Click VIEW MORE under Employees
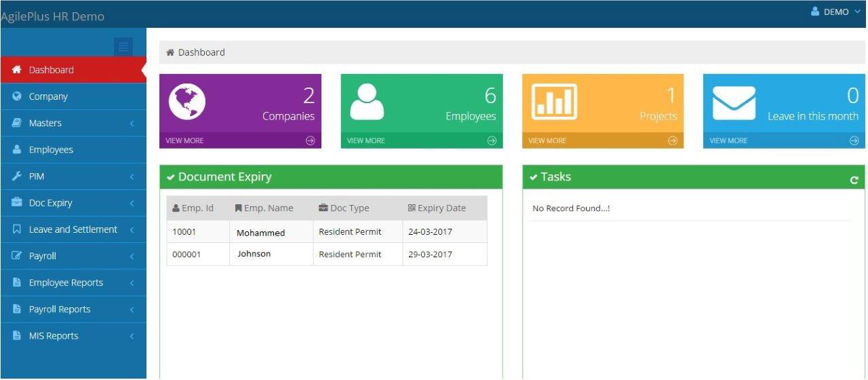Image resolution: width=868 pixels, height=380 pixels. pos(366,140)
